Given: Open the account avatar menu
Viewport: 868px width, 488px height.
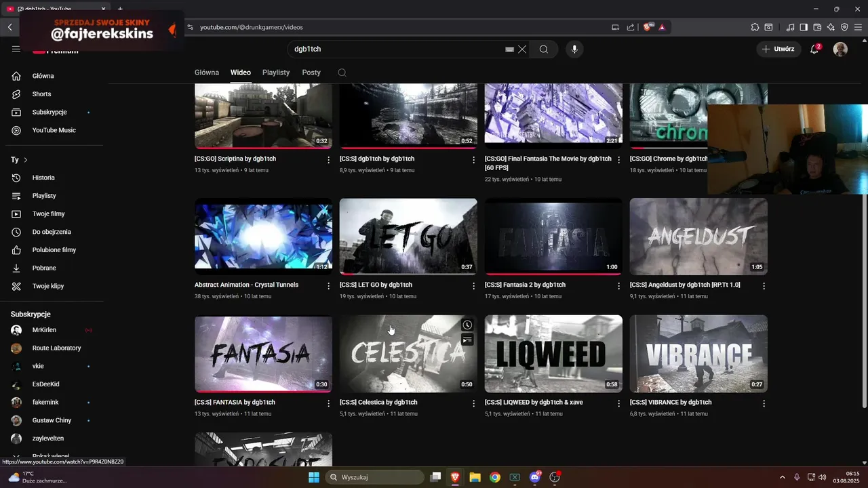Looking at the screenshot, I should tap(840, 49).
